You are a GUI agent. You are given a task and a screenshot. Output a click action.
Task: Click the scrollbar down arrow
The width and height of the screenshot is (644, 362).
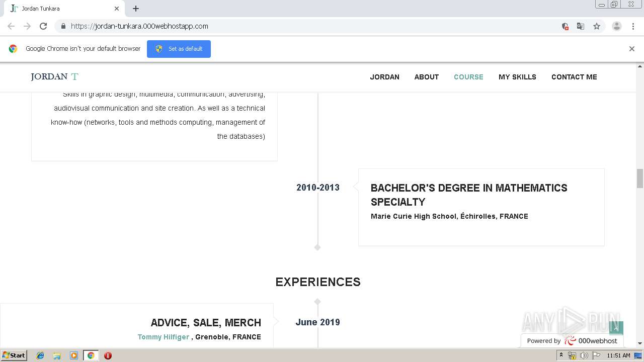click(x=640, y=343)
